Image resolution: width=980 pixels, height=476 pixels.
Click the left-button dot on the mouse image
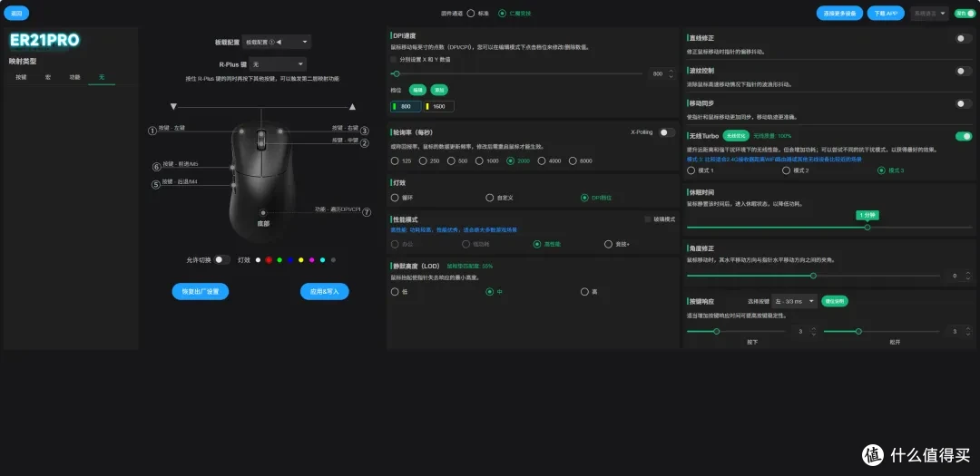pos(242,131)
